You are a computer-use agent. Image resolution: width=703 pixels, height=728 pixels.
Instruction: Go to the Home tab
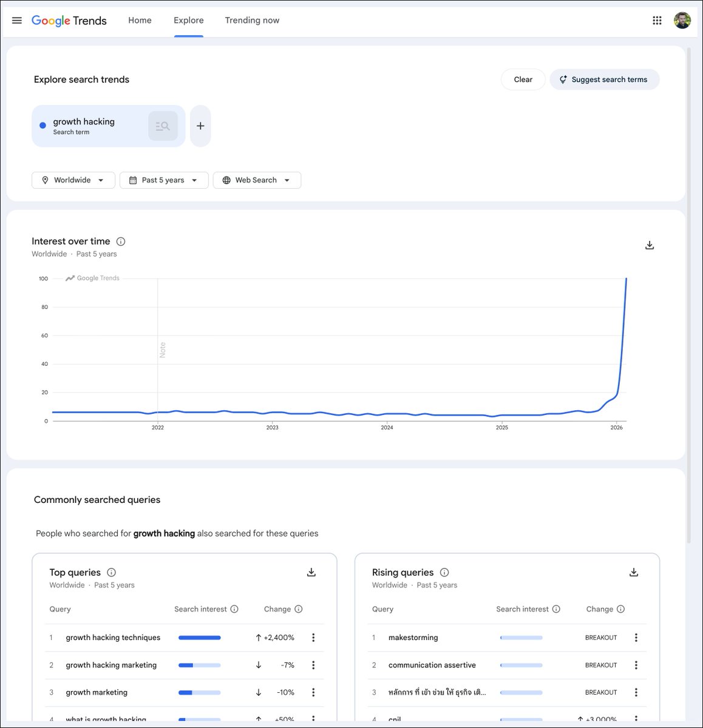[140, 20]
